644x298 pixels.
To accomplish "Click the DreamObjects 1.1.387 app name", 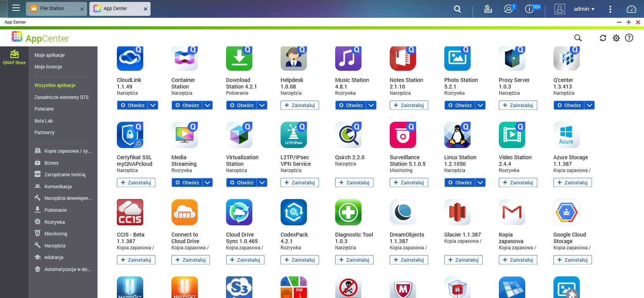I will (x=407, y=238).
